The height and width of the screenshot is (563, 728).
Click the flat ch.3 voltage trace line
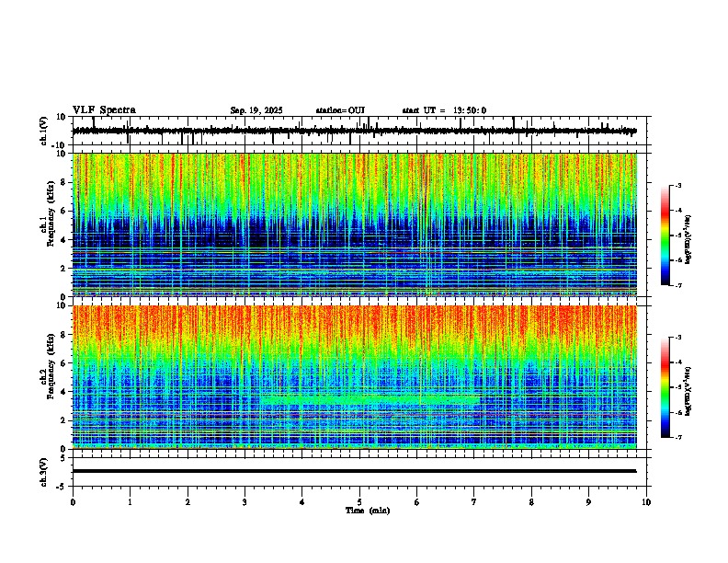[354, 471]
